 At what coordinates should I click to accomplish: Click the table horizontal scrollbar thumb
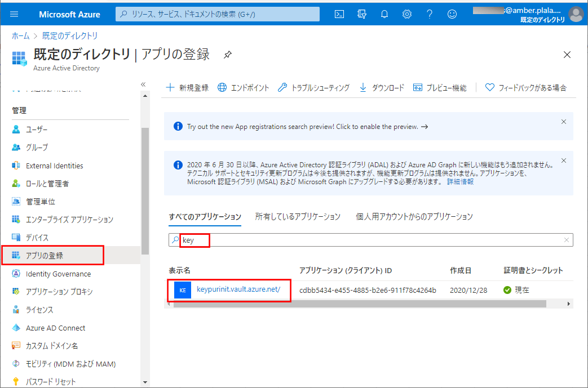pos(360,304)
